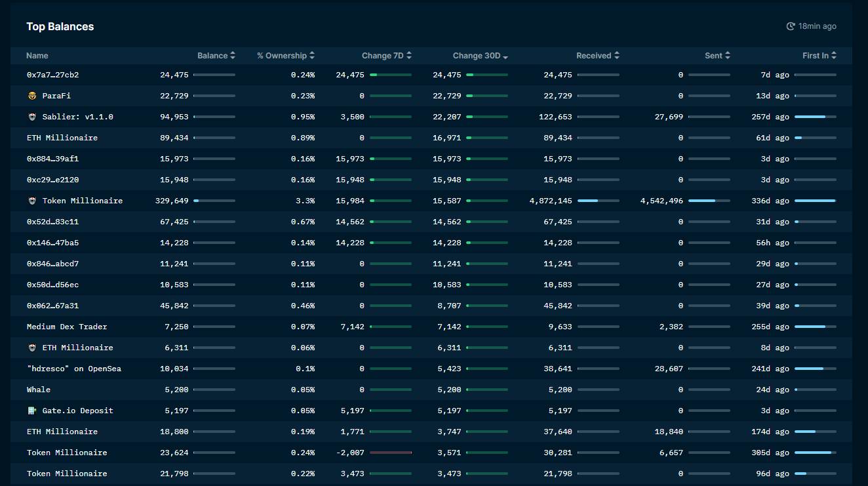868x486 pixels.
Task: Click the Gate.io exchange icon in its row
Action: 31,410
